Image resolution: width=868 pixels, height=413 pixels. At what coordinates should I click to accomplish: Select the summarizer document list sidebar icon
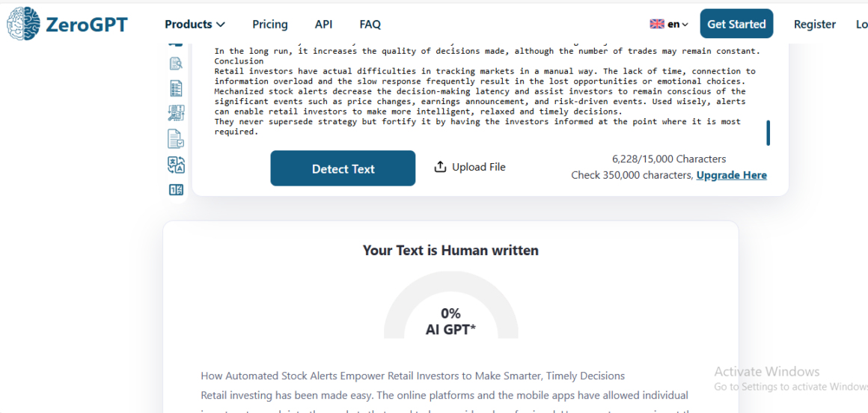coord(176,88)
